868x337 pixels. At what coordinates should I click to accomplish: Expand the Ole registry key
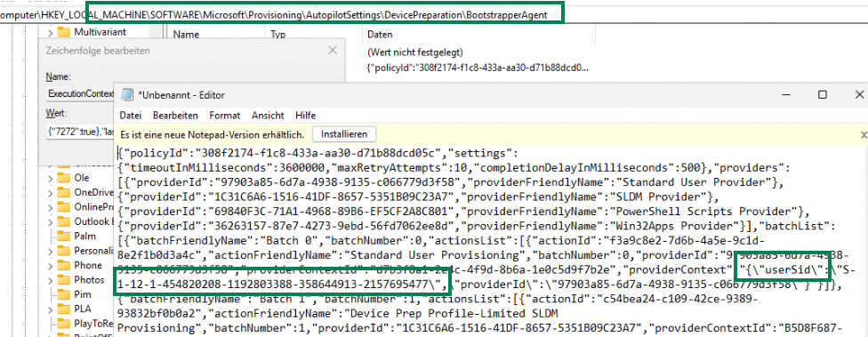pyautogui.click(x=51, y=178)
